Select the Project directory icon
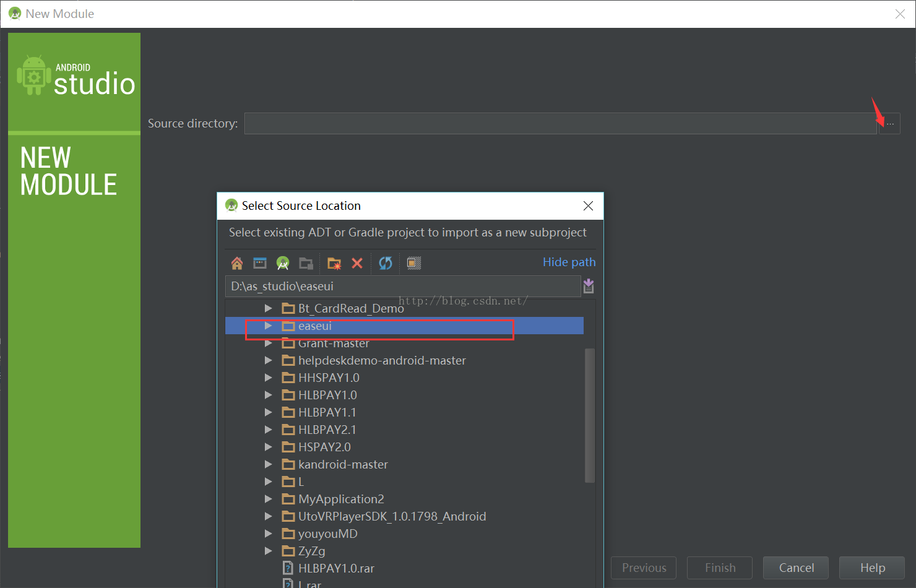The image size is (916, 588). click(x=283, y=263)
